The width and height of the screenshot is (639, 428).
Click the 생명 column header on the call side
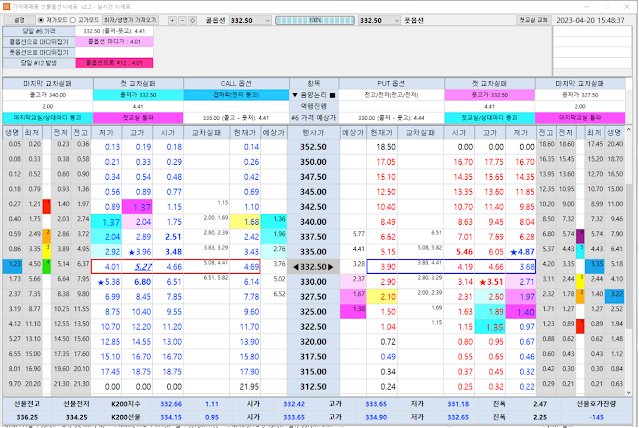coord(13,132)
